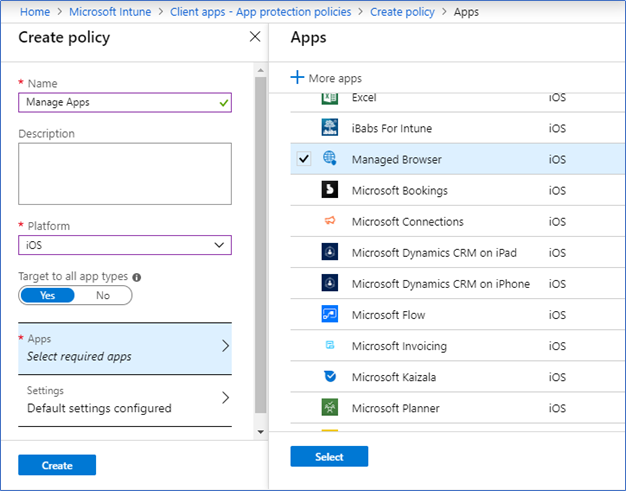626x491 pixels.
Task: Click iOS platform cell in Managed Browser row
Action: [557, 159]
